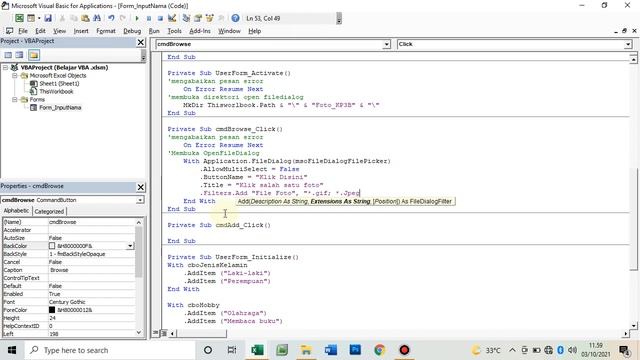Click the ForeColor black color swatch

(52, 310)
